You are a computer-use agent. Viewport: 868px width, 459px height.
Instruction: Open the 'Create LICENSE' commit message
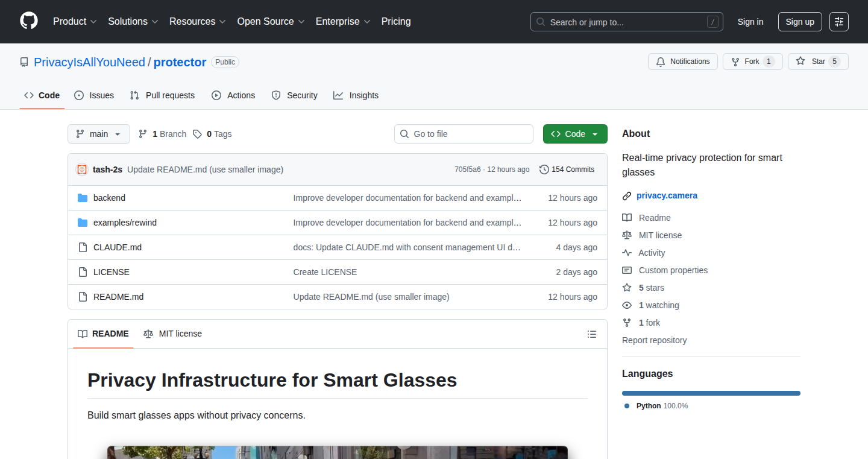coord(325,272)
